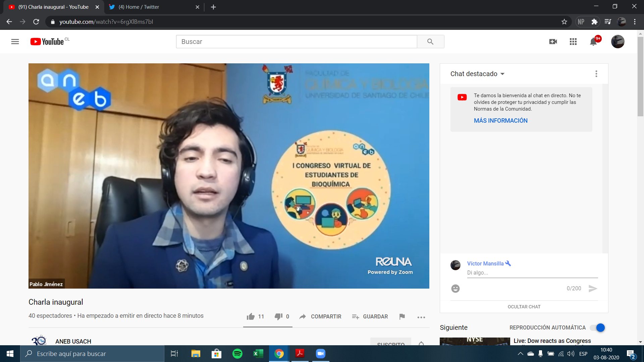Open Microsoft Store from taskbar
This screenshot has width=644, height=362.
[x=217, y=354]
